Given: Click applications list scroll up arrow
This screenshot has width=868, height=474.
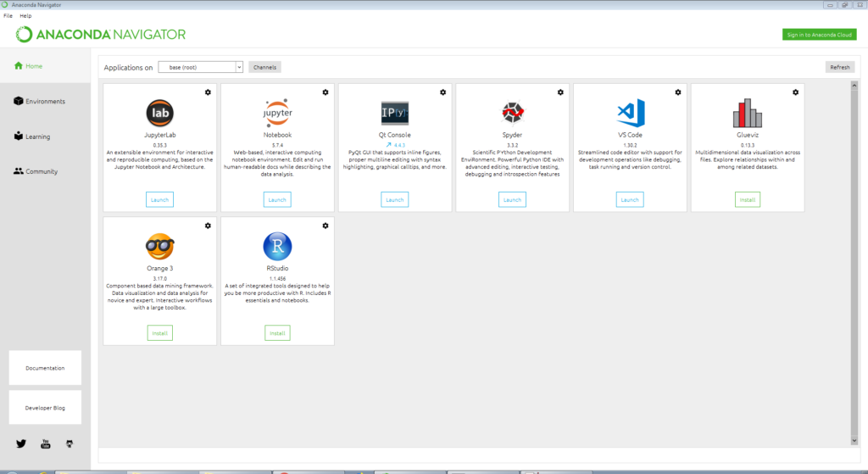Looking at the screenshot, I should click(854, 86).
